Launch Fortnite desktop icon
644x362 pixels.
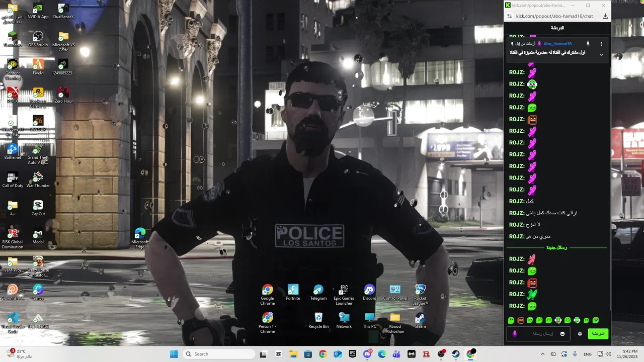click(x=293, y=293)
